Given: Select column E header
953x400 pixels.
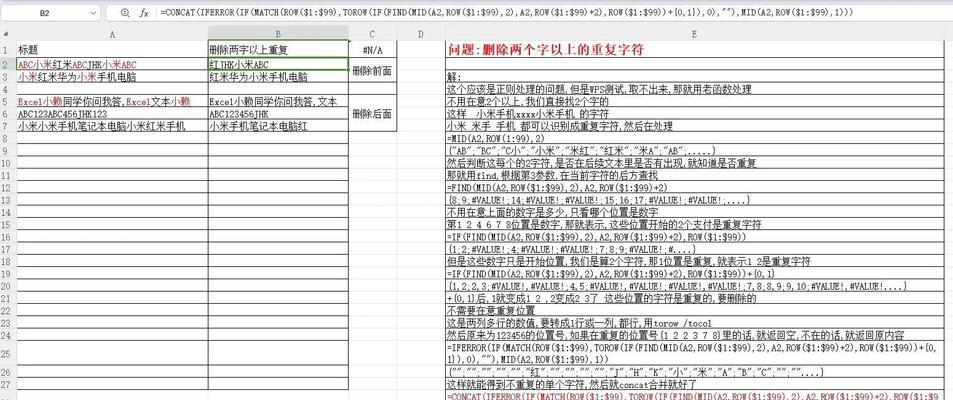Looking at the screenshot, I should click(x=695, y=35).
